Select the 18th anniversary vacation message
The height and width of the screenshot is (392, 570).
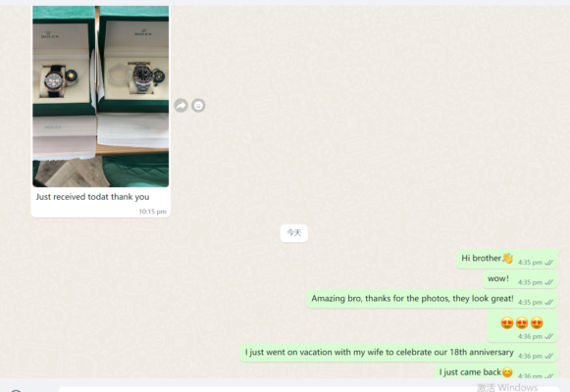click(398, 353)
